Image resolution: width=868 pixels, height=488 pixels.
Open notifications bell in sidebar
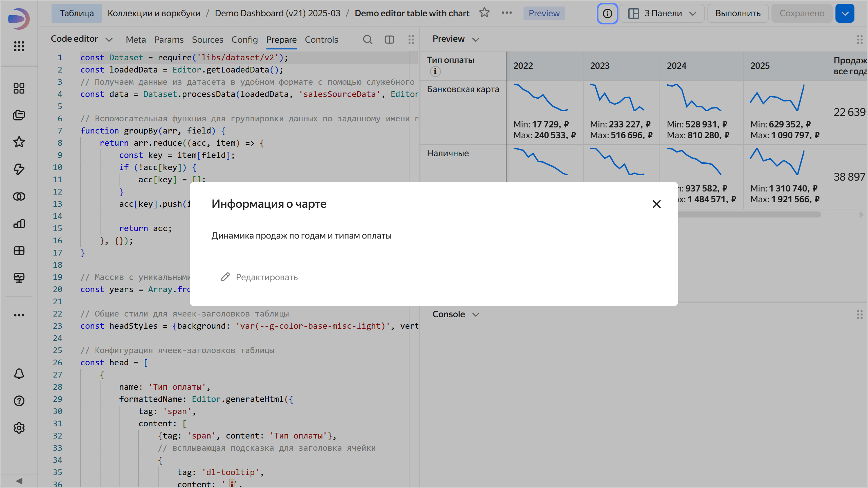[19, 374]
